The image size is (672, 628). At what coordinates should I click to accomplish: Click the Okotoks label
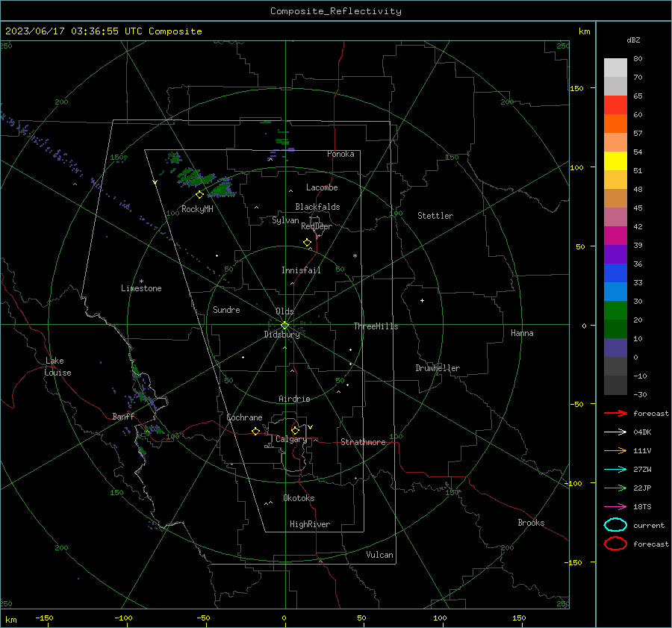pyautogui.click(x=299, y=498)
